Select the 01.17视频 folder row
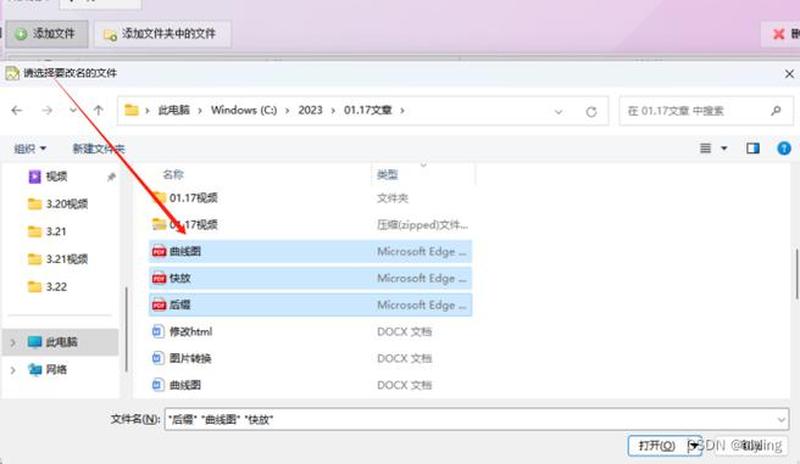This screenshot has height=464, width=800. [x=310, y=198]
